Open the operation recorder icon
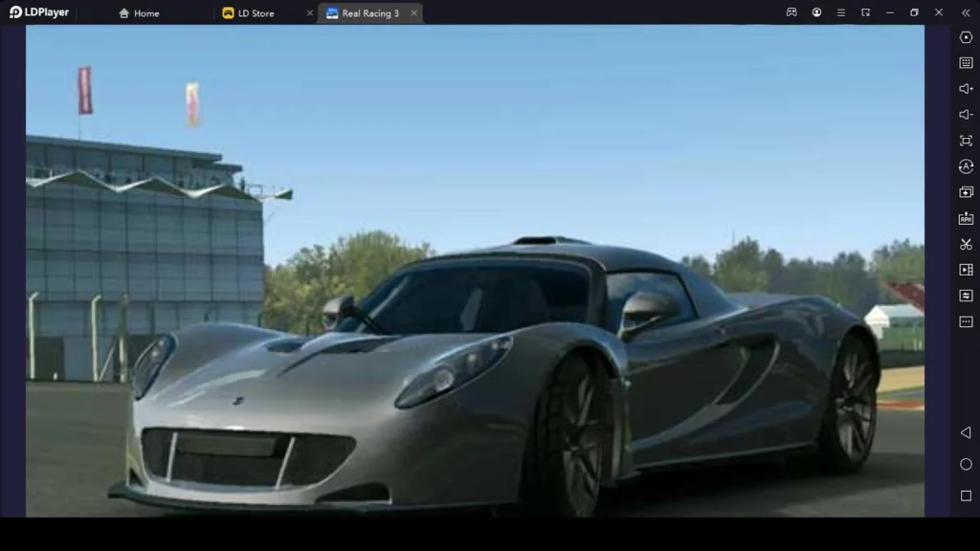 tap(966, 296)
